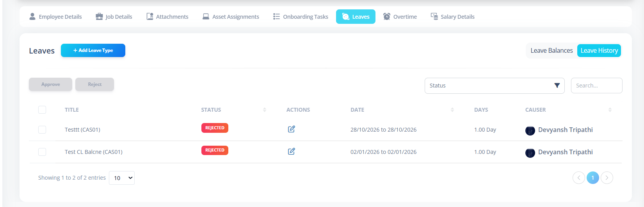Edit the Testtt (CAS01) leave entry
644x207 pixels.
291,129
